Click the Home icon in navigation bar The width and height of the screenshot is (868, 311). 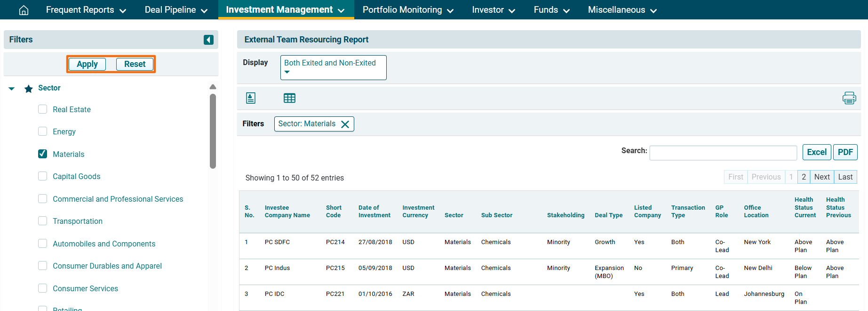click(24, 10)
